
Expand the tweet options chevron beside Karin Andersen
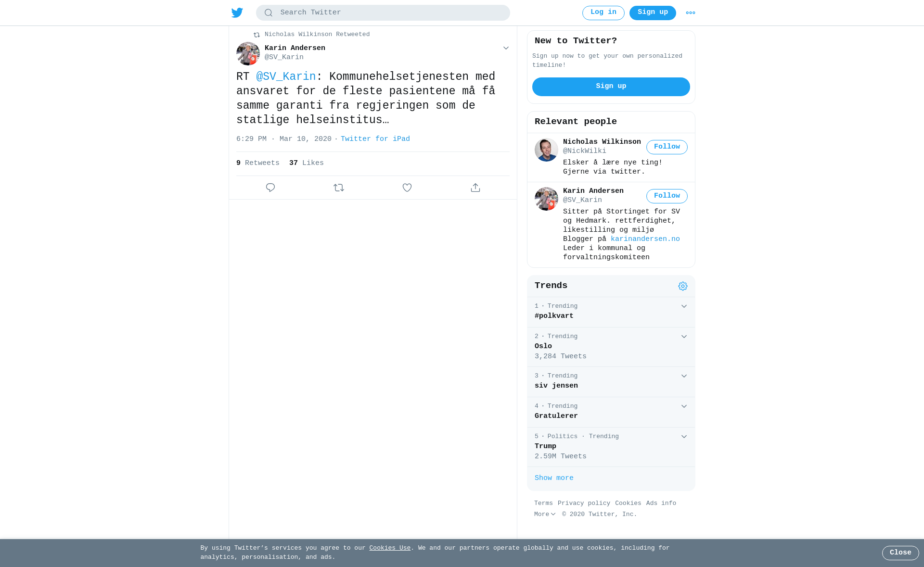pyautogui.click(x=506, y=48)
